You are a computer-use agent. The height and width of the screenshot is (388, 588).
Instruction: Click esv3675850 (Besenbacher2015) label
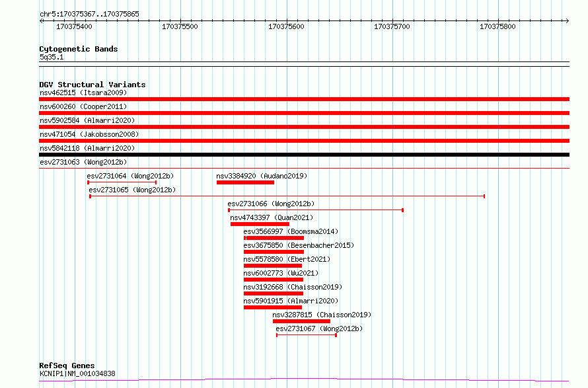tap(299, 245)
